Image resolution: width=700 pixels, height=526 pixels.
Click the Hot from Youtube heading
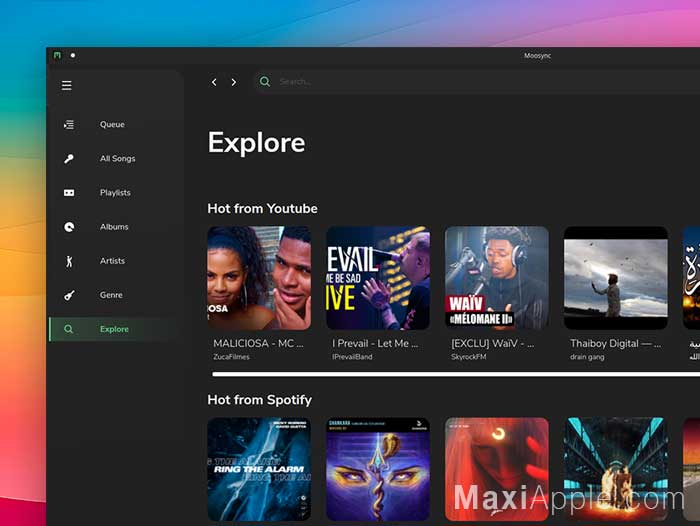coord(262,209)
